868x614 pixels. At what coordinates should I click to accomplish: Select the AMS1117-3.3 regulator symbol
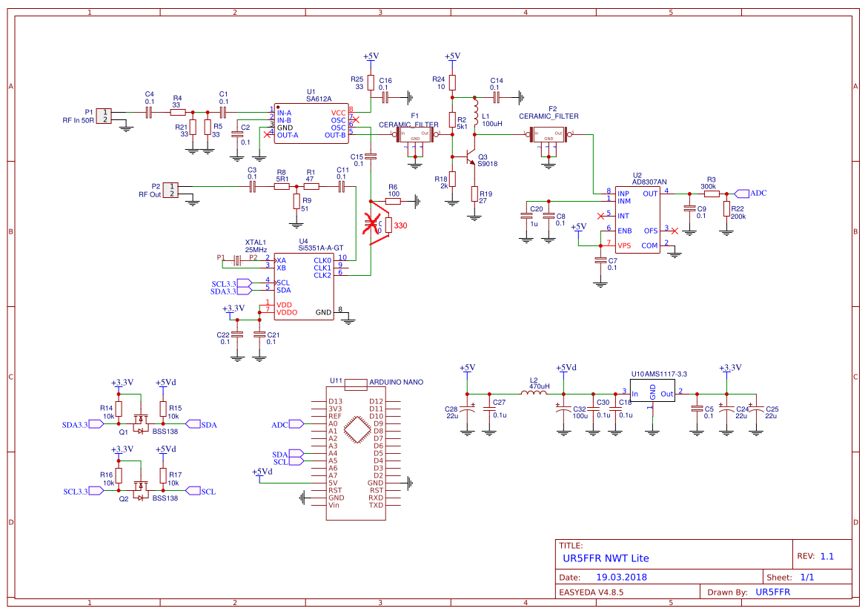tap(652, 394)
